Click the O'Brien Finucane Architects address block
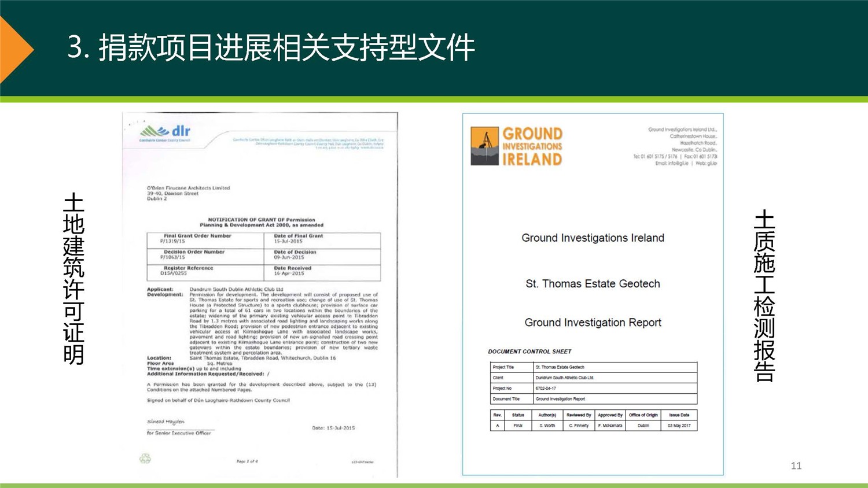Screen dimensions: 868x488 (x=188, y=193)
